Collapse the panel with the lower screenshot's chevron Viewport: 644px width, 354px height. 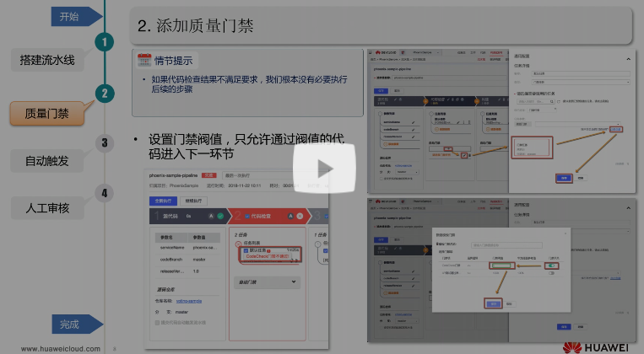click(x=629, y=208)
